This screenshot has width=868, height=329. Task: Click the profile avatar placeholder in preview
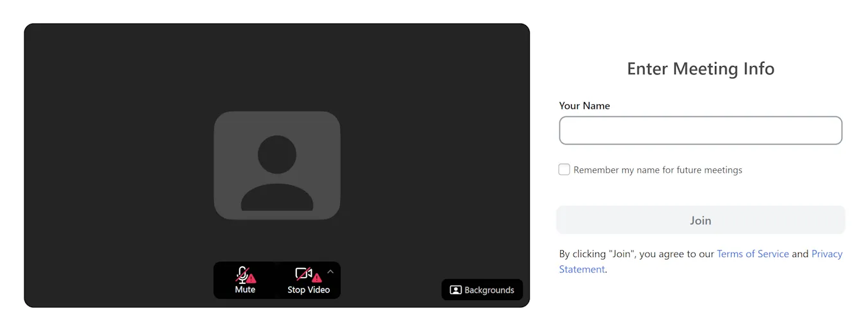276,166
